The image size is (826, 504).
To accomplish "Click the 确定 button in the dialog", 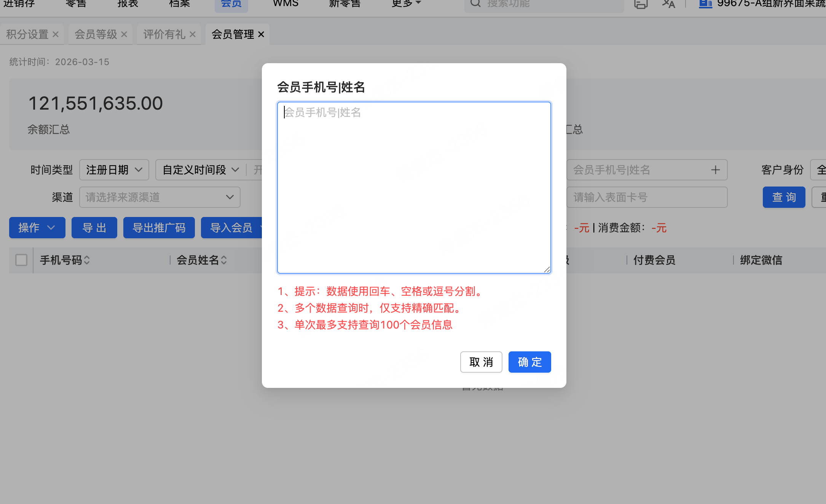I will pyautogui.click(x=529, y=362).
